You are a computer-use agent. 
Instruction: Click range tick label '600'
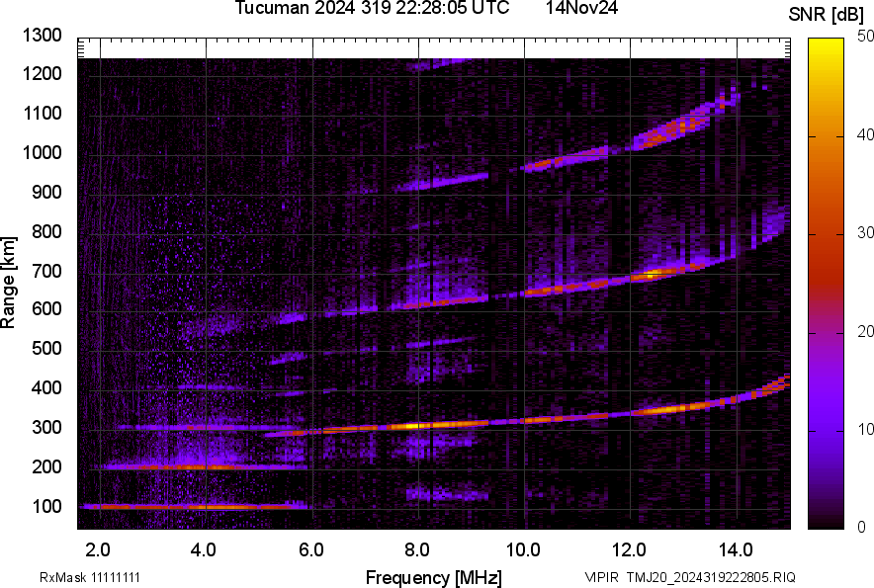click(x=46, y=308)
